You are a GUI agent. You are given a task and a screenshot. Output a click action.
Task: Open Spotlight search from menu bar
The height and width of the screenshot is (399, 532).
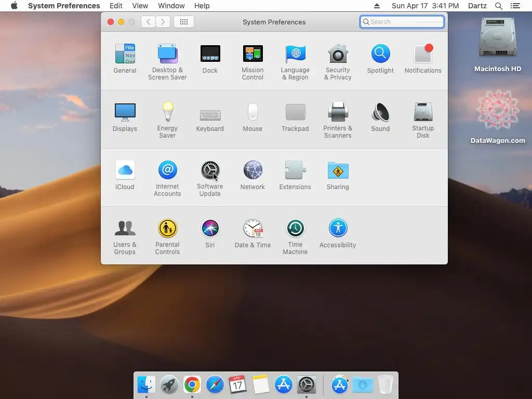[498, 6]
